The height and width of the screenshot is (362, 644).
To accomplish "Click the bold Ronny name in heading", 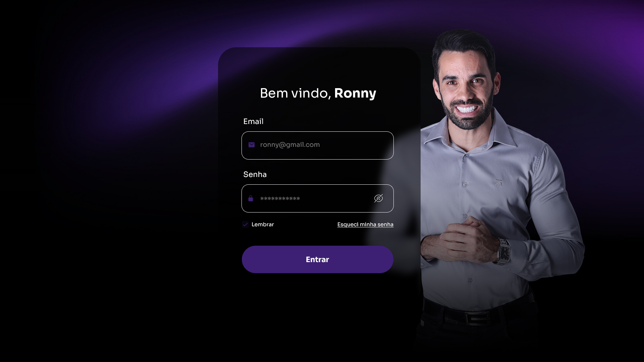I will click(355, 94).
